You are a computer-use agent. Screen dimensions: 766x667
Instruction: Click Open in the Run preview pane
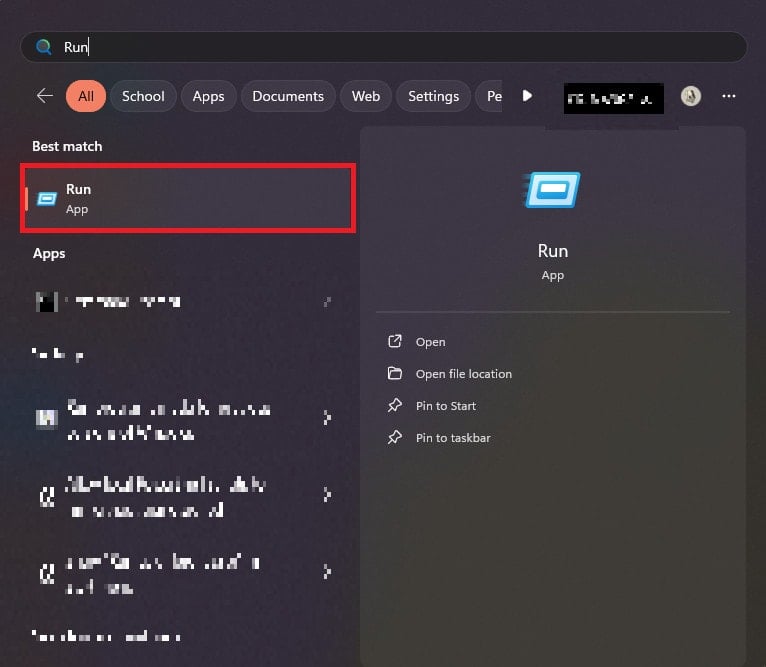coord(430,342)
